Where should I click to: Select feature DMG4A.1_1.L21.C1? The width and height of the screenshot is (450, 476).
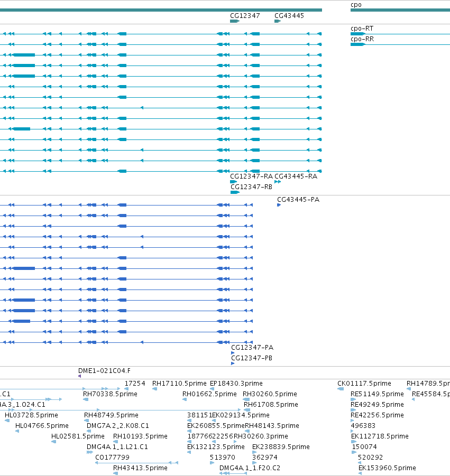click(x=117, y=447)
